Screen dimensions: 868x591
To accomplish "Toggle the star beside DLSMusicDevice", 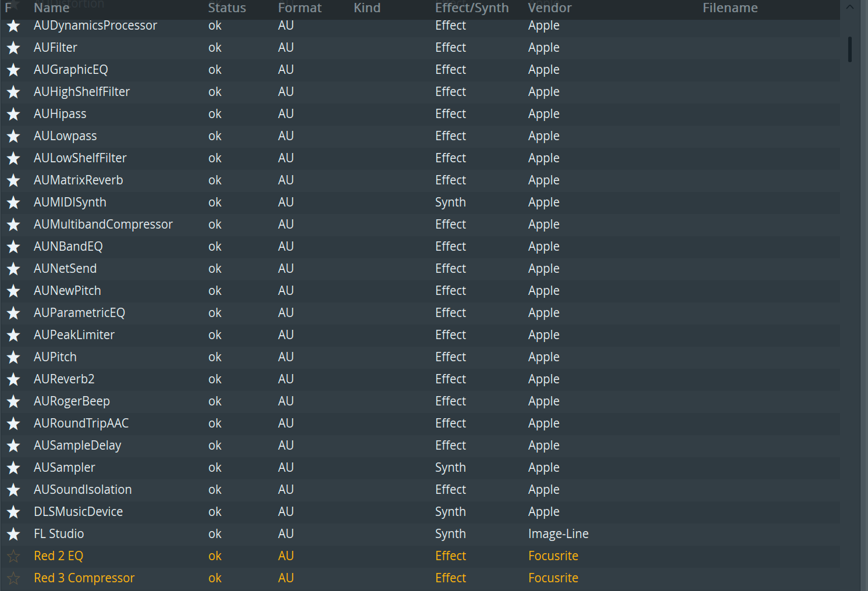I will coord(13,512).
